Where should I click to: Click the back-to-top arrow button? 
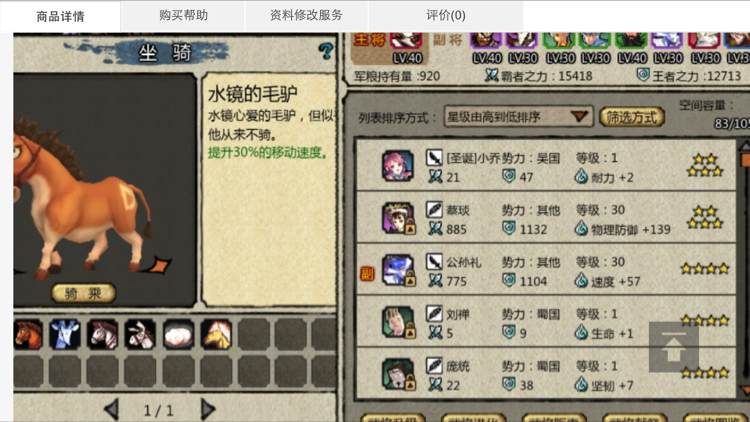coord(673,347)
